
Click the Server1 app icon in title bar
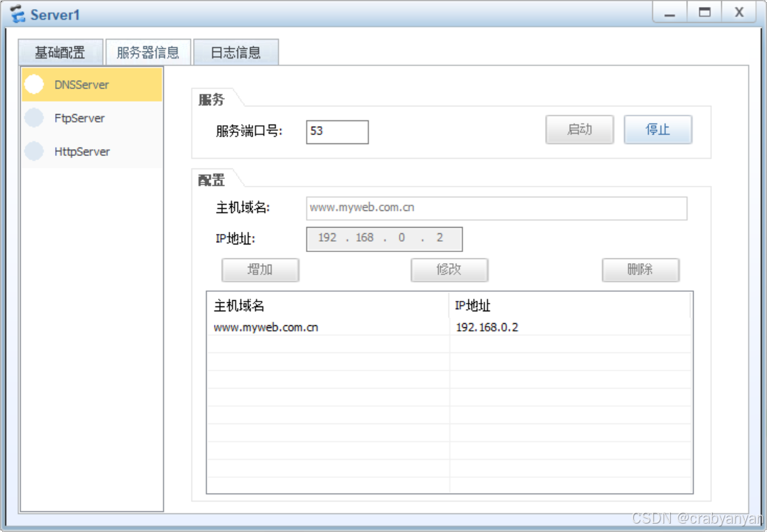[x=17, y=14]
